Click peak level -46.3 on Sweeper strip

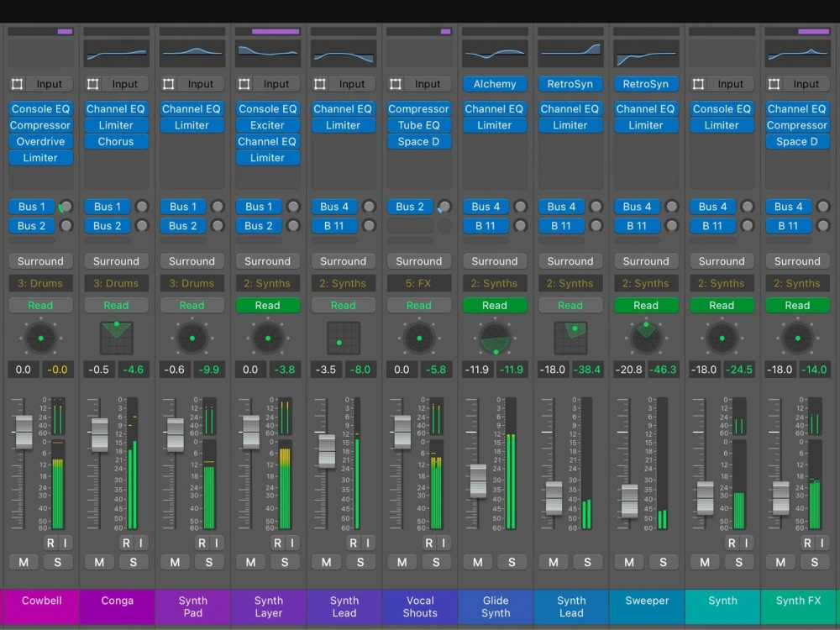pos(663,370)
